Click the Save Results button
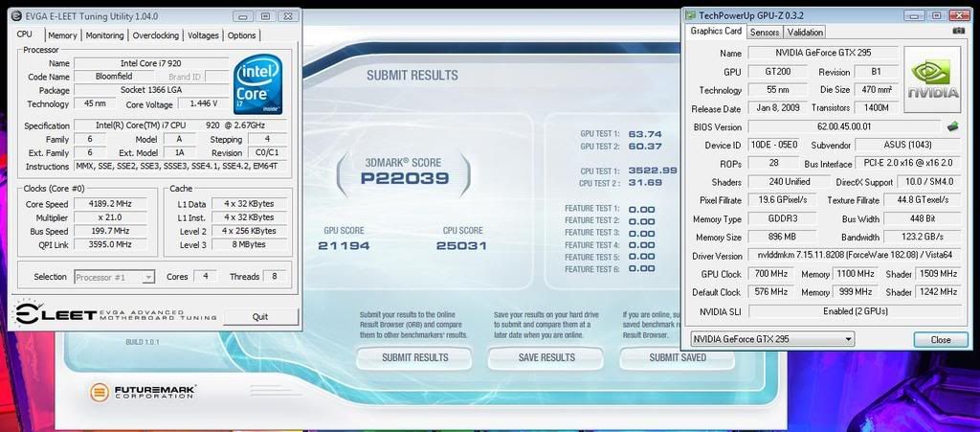The height and width of the screenshot is (432, 980). point(546,357)
